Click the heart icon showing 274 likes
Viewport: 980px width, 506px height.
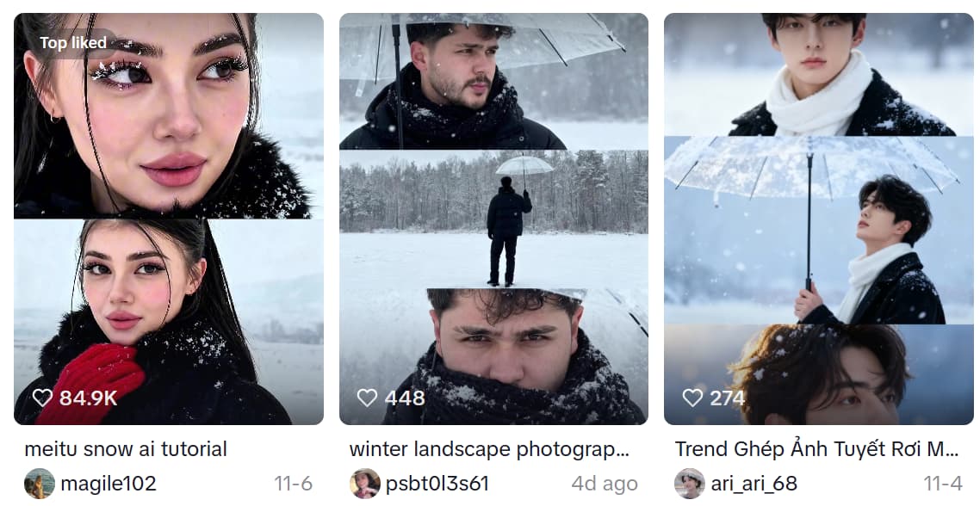[x=692, y=398]
